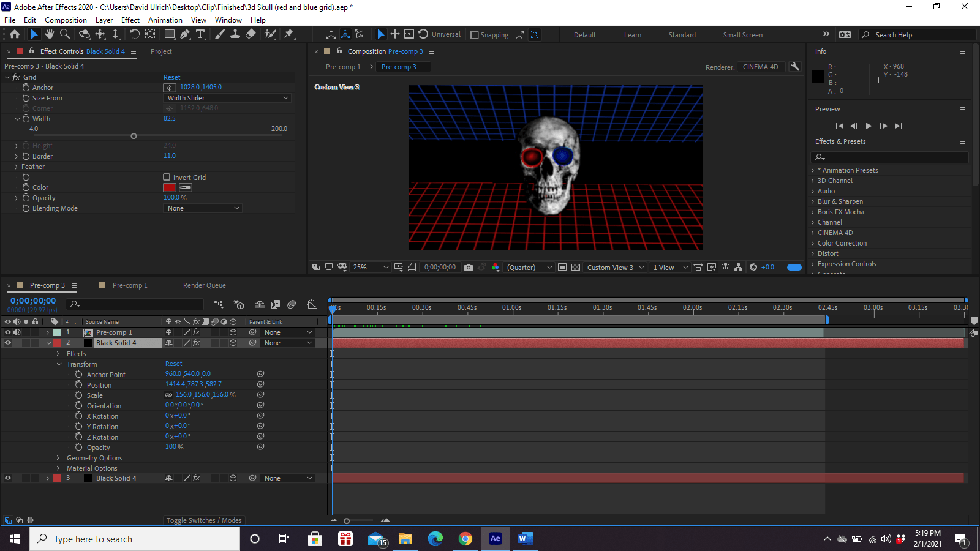Toggle the Snapping checkbox

tap(475, 35)
